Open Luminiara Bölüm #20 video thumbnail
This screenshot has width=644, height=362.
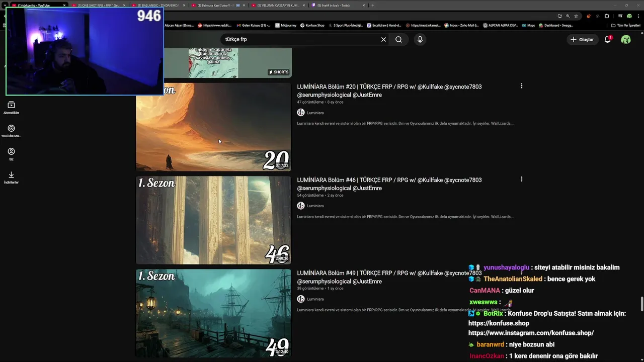(213, 127)
